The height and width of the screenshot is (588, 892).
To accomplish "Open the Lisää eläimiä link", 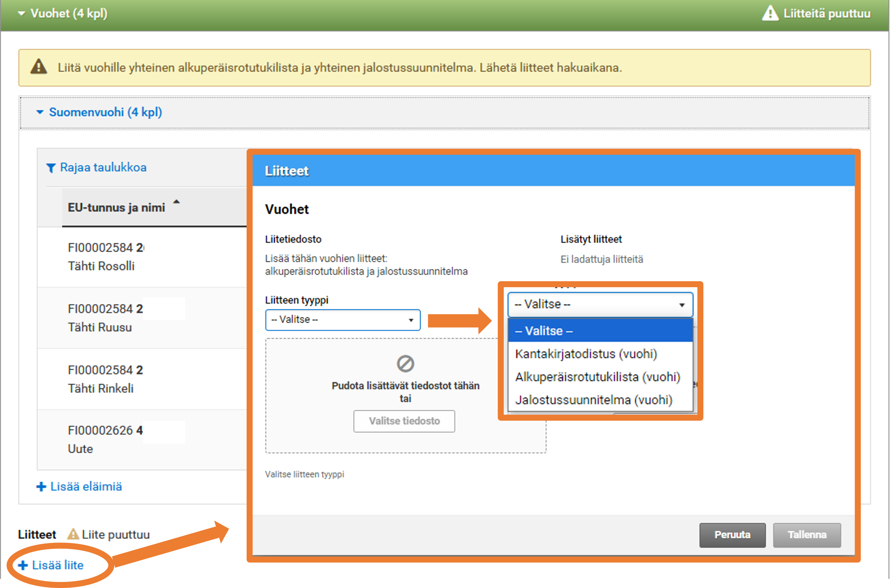I will [86, 487].
